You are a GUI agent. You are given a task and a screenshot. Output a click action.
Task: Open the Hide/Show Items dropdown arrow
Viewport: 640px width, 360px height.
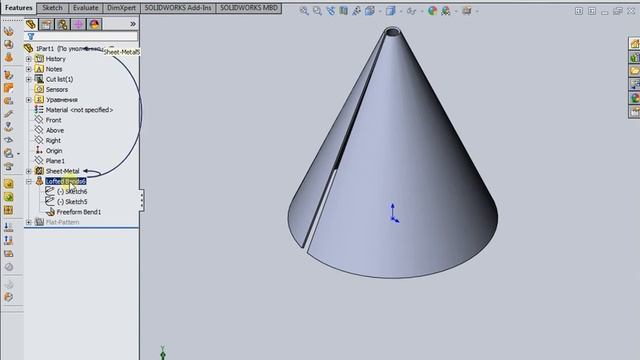coord(422,11)
